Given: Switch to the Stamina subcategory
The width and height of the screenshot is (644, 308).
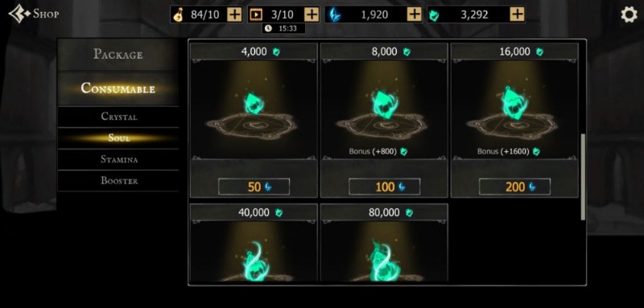Looking at the screenshot, I should 118,159.
